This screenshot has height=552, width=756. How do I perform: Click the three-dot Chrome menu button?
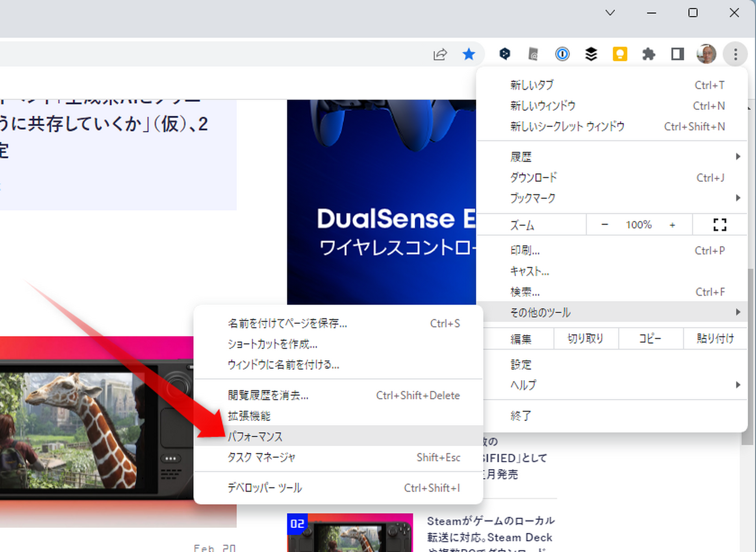click(735, 54)
